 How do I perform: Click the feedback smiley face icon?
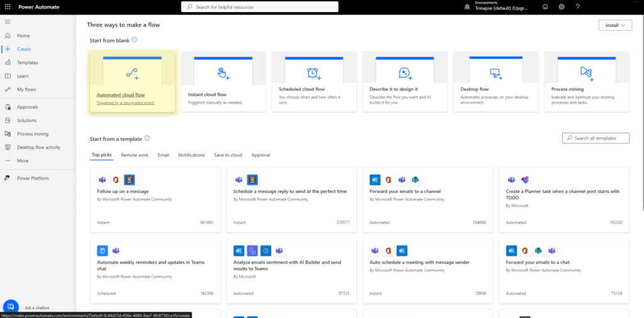coord(545,7)
